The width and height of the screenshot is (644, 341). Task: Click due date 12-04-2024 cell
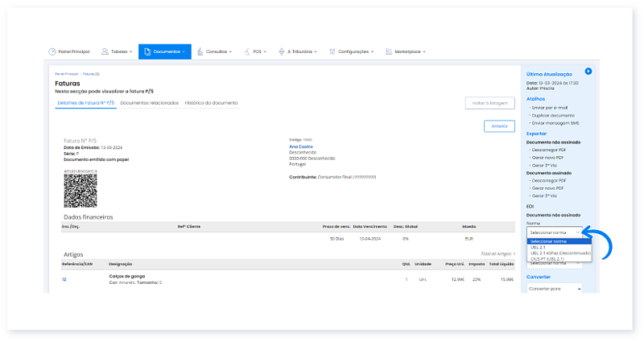370,239
